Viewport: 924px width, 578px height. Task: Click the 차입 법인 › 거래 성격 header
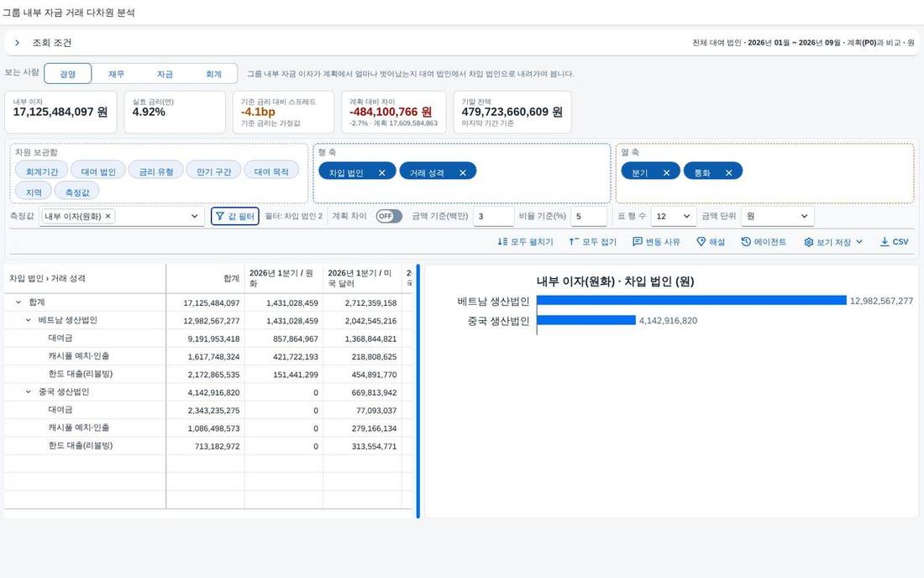85,278
